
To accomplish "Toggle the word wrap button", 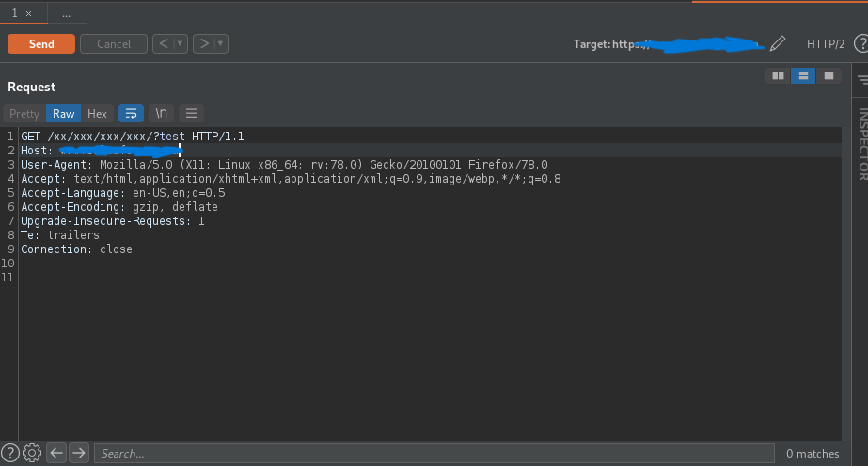I will [131, 113].
